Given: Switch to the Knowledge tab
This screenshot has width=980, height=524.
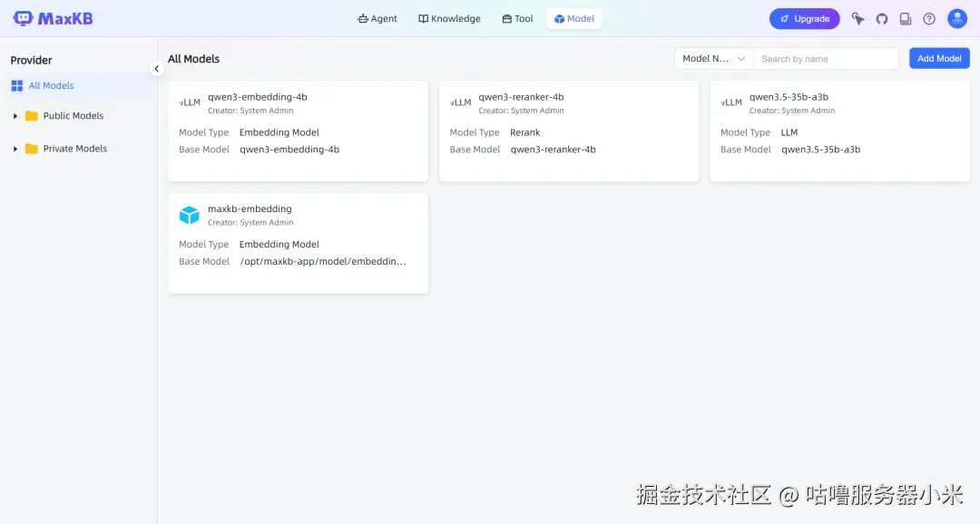Looking at the screenshot, I should pos(449,19).
